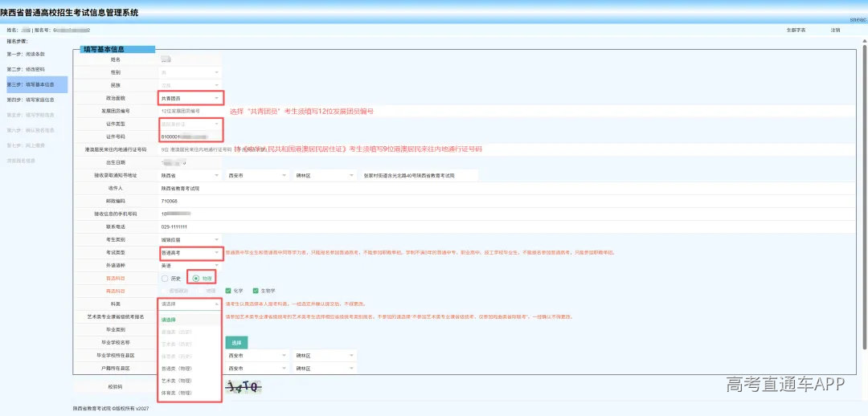Choose 艺术类（物理） from the 科类 list
868x416 pixels.
190,381
